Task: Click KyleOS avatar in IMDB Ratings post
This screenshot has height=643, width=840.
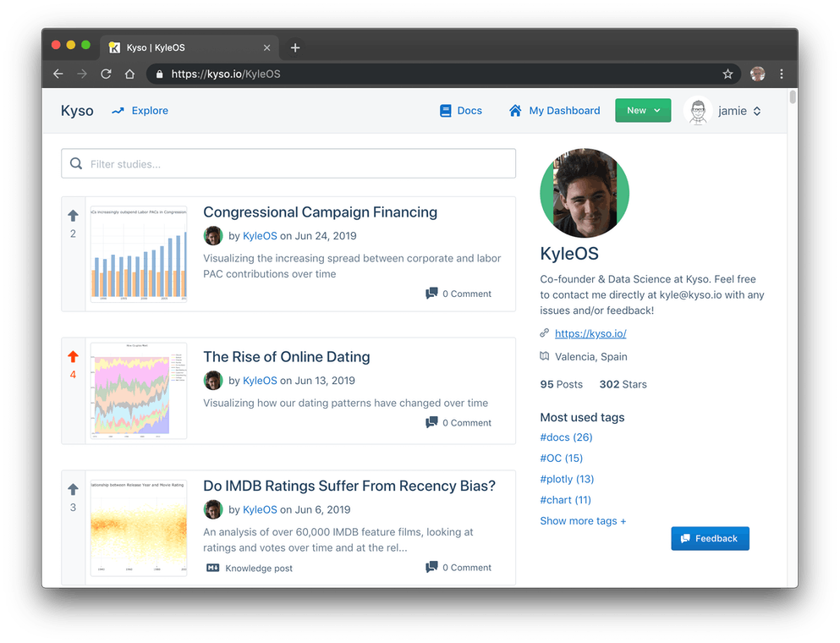Action: click(x=213, y=509)
